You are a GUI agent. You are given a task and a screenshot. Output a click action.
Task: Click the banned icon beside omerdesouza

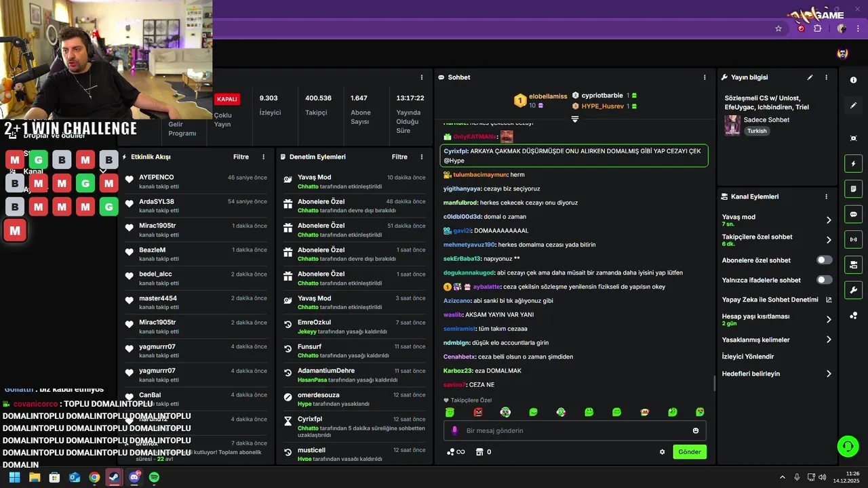pyautogui.click(x=288, y=397)
